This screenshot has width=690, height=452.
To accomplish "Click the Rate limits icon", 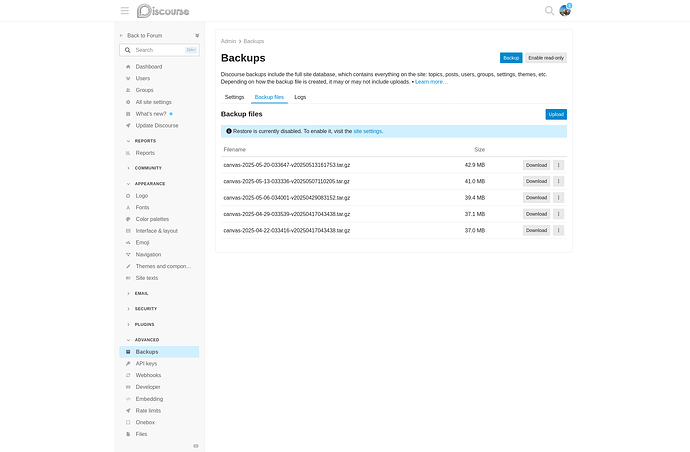I will coord(128,411).
